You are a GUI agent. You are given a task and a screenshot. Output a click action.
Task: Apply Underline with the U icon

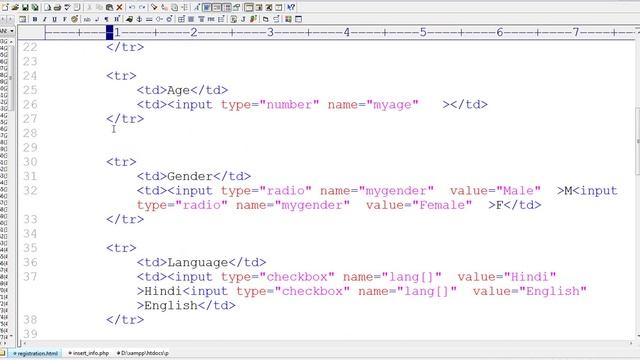pos(54,19)
